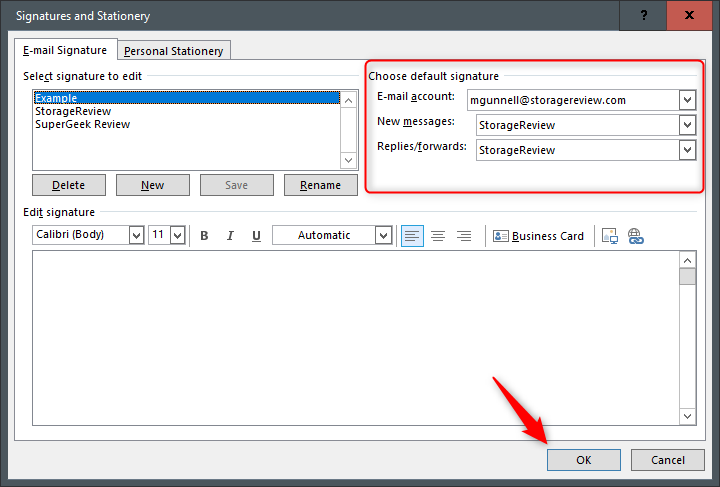The image size is (720, 487).
Task: Click editor scrollbar down arrow
Action: [x=687, y=416]
